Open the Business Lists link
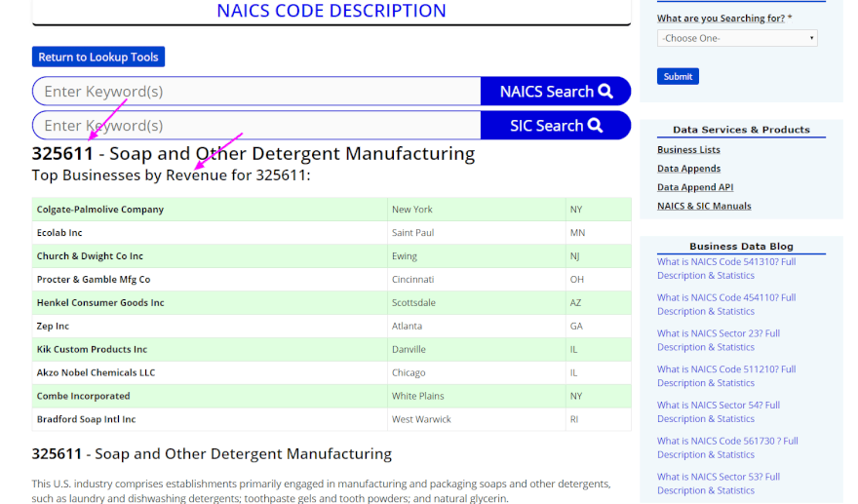This screenshot has height=504, width=858. [688, 150]
